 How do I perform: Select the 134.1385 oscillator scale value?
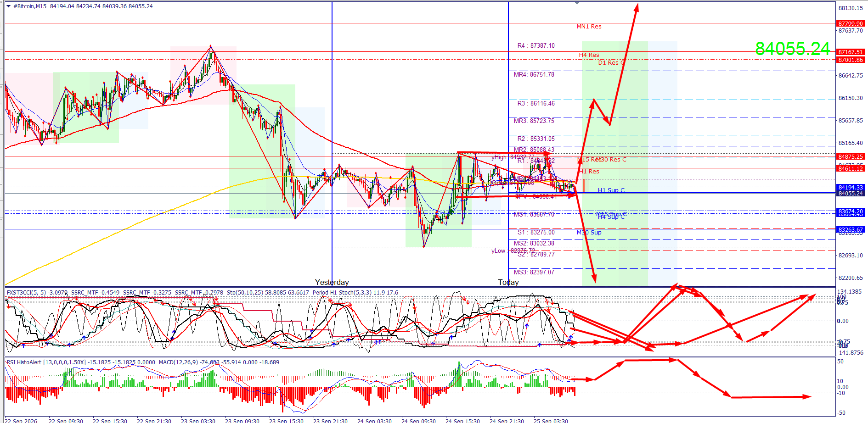click(850, 291)
